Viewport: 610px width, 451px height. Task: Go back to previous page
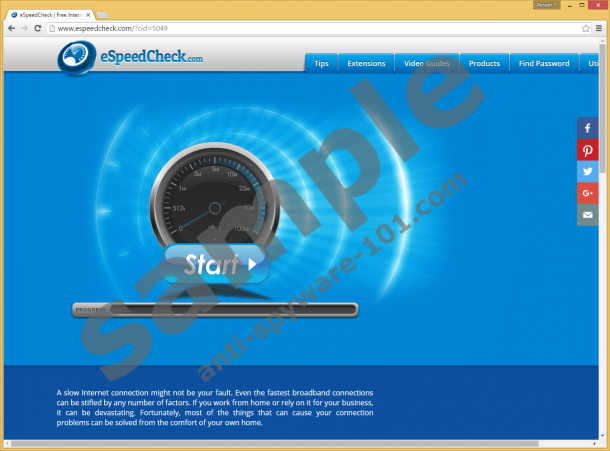pyautogui.click(x=11, y=28)
